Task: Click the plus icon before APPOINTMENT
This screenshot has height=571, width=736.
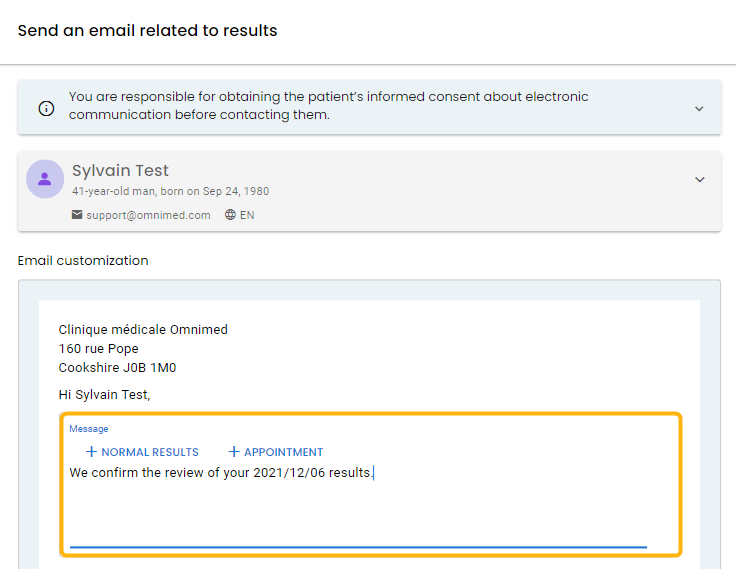Action: coord(234,452)
